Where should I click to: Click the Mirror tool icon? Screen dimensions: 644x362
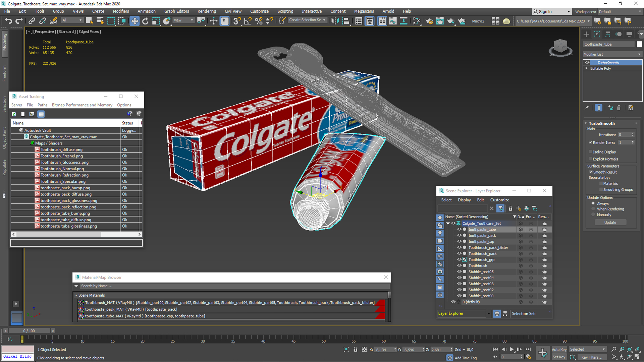pos(335,21)
